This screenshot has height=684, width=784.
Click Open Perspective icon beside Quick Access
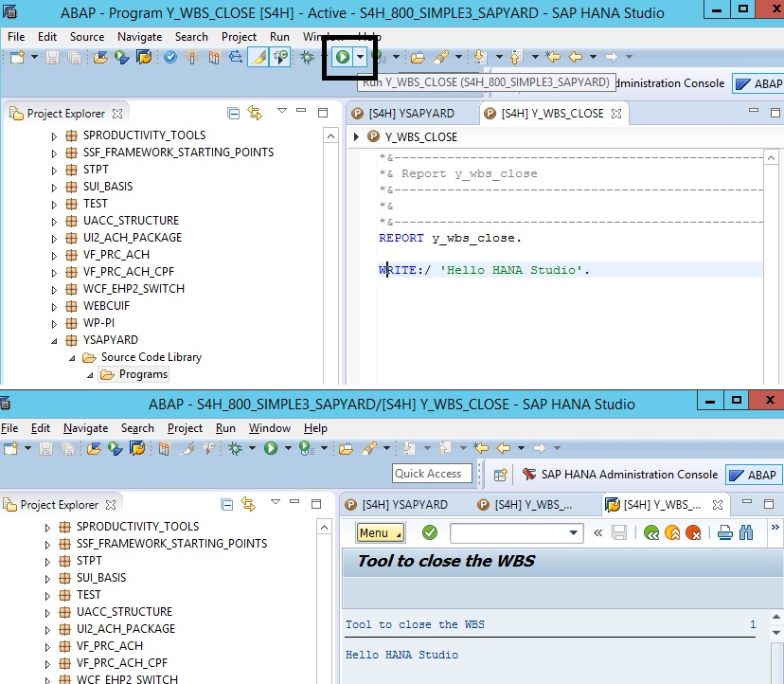pyautogui.click(x=501, y=475)
